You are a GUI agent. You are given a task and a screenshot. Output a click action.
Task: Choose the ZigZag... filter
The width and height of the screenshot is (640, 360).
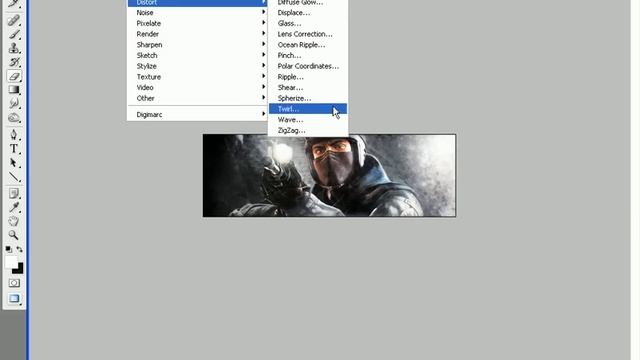(x=308, y=130)
